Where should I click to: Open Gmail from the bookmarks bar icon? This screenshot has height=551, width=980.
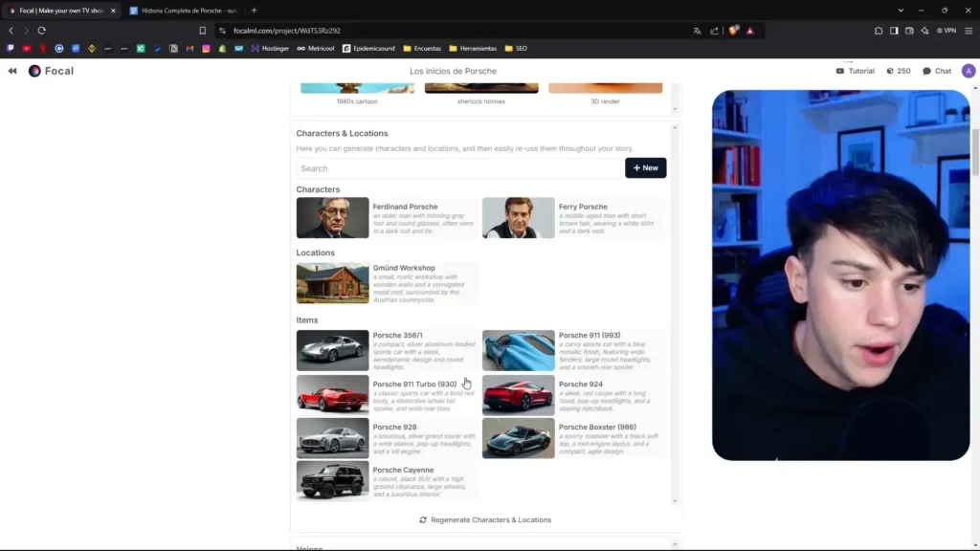click(190, 48)
